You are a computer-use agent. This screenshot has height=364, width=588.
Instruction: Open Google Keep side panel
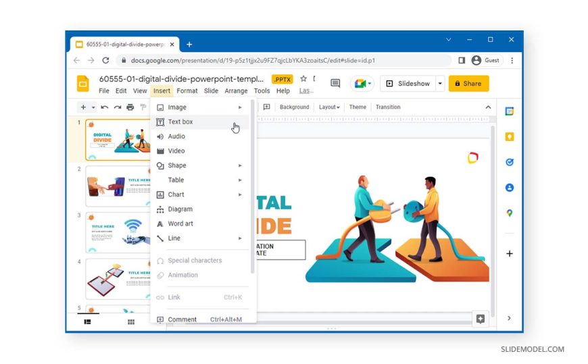(x=509, y=137)
